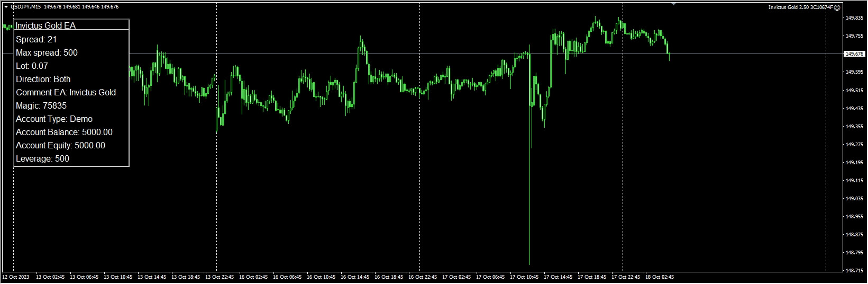868x284 pixels.
Task: Click the '16 Oct 10:45' time axis label
Action: tap(321, 277)
